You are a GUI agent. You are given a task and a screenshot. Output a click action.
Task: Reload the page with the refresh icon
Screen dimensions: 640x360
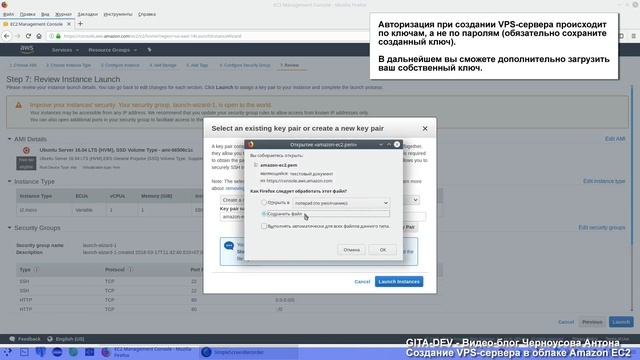pos(28,36)
